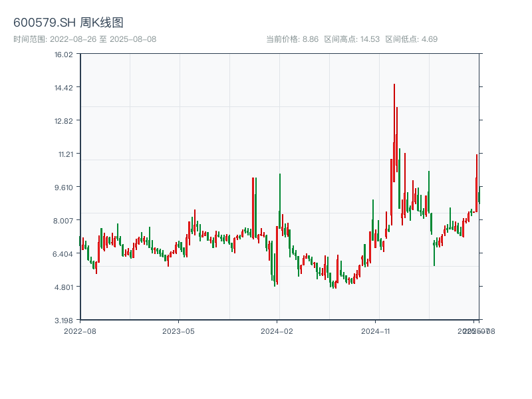
Task: Click the latest red candlestick reaching 11.21
Action: click(477, 184)
